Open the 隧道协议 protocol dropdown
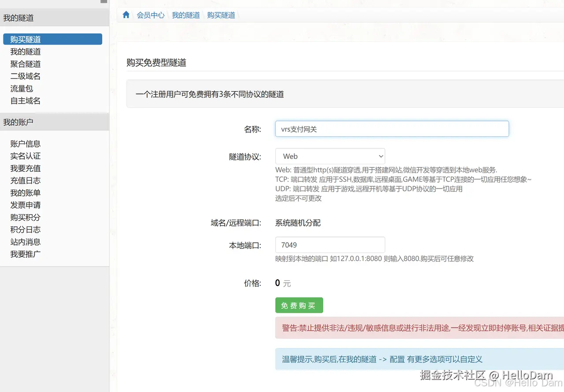This screenshot has width=564, height=392. click(x=330, y=156)
